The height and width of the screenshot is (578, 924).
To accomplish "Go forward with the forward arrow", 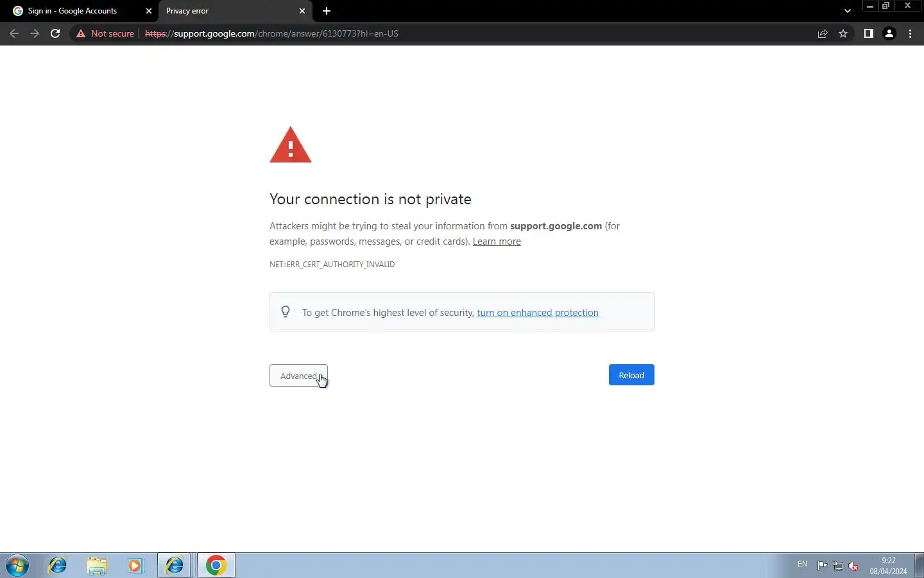I will tap(35, 33).
